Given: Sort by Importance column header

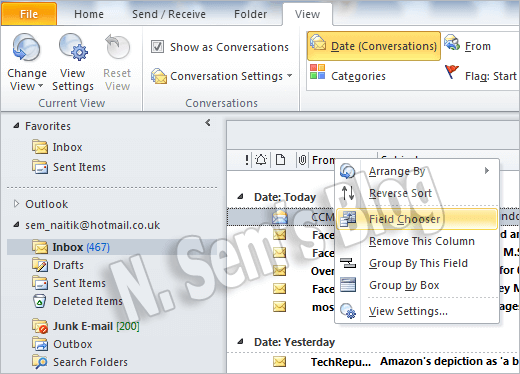Looking at the screenshot, I should 247,160.
